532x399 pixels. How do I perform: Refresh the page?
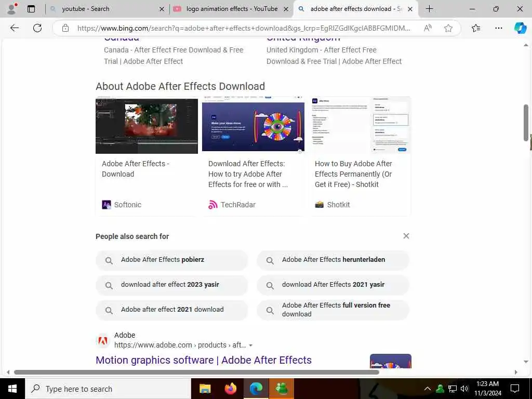click(37, 28)
